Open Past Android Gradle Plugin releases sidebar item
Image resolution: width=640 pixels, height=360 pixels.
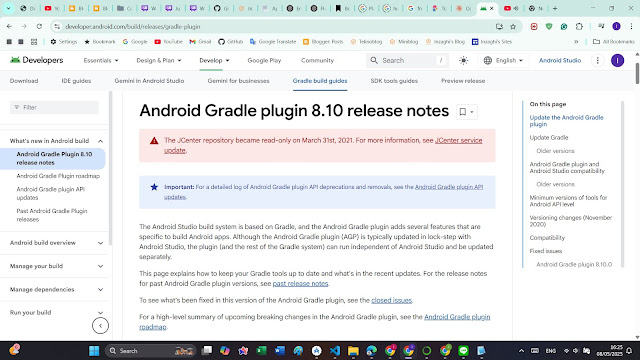coord(52,215)
